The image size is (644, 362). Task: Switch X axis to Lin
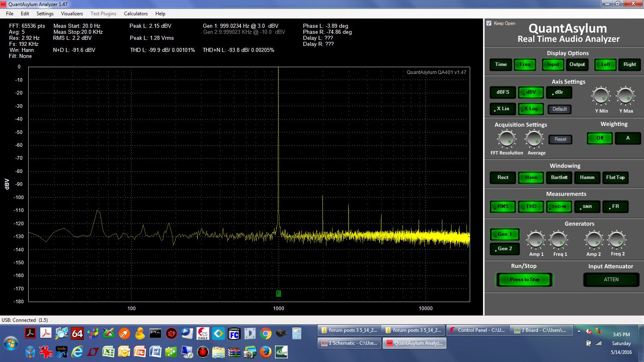[503, 109]
